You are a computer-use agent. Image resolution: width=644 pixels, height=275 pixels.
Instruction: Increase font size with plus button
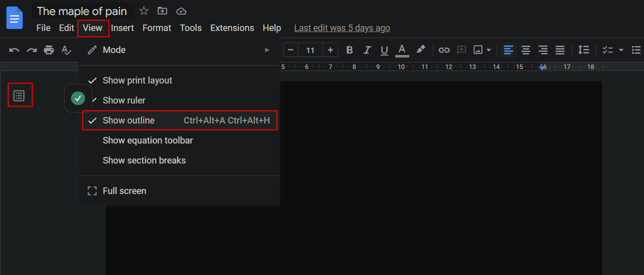(330, 50)
